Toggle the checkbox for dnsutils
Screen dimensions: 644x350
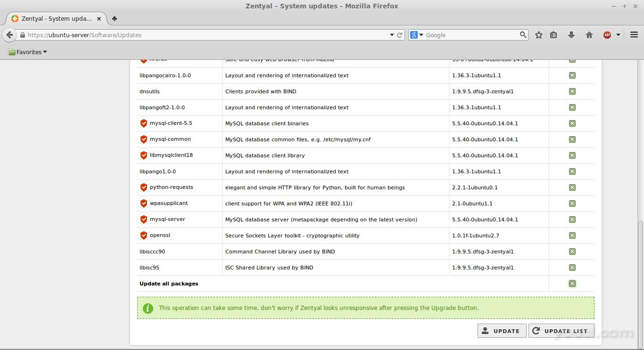tap(572, 91)
